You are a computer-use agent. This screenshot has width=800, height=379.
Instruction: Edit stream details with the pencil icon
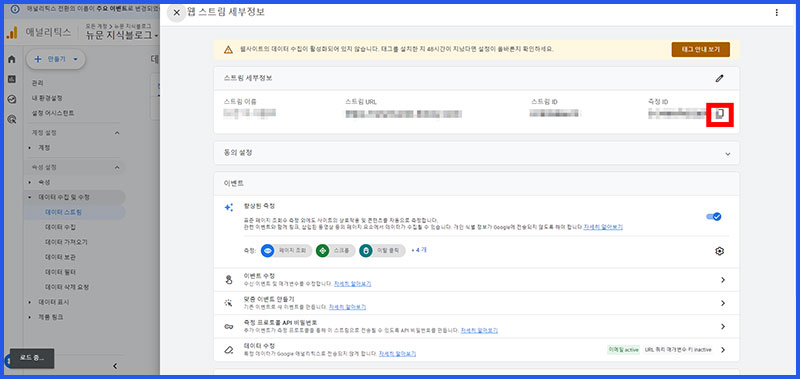click(719, 79)
